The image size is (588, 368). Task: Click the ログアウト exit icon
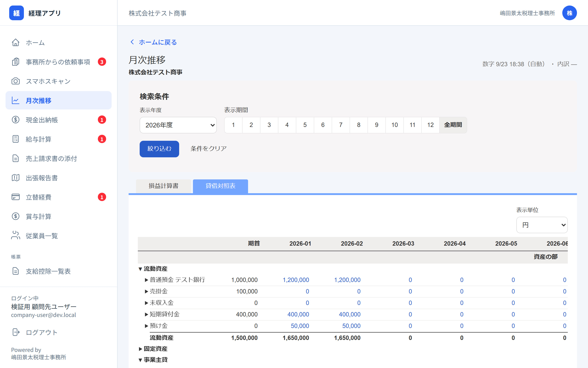tap(16, 332)
